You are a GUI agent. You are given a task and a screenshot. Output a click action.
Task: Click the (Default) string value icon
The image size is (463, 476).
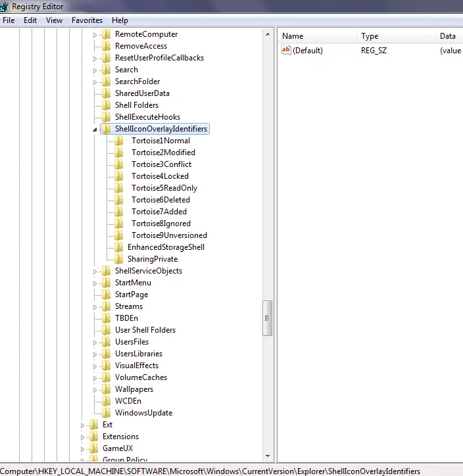(286, 50)
